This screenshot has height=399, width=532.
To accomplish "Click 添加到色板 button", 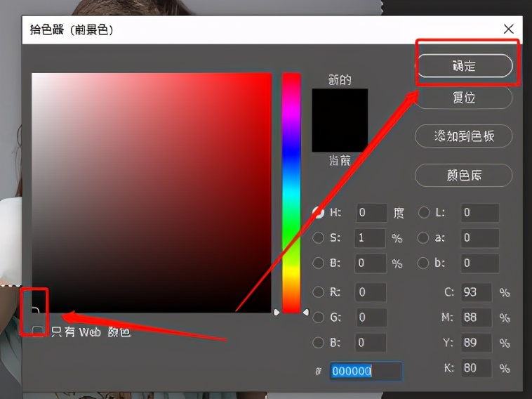I will [464, 136].
